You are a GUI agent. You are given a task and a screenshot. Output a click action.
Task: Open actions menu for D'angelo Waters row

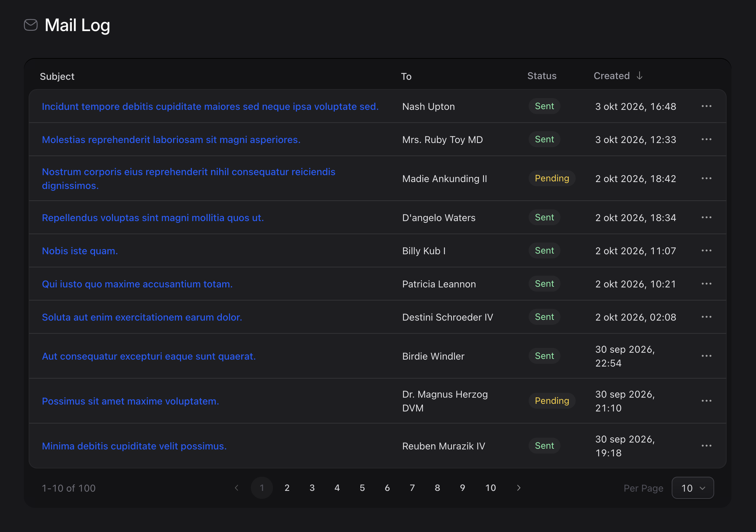706,217
